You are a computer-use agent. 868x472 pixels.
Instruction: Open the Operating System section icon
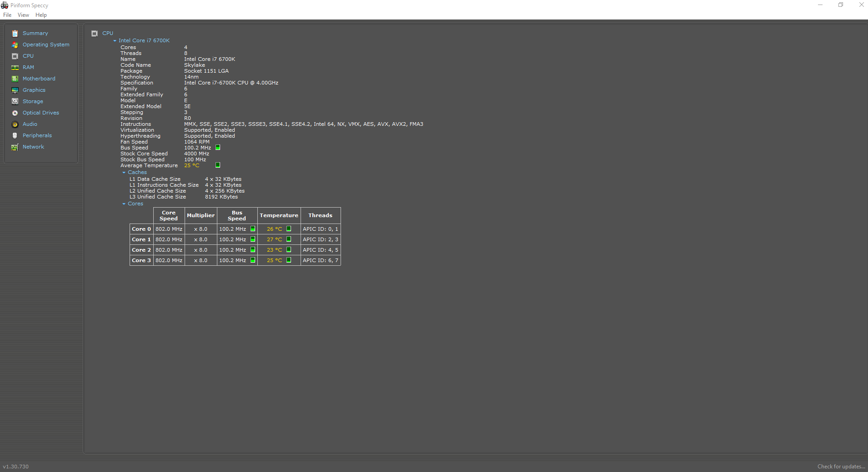pyautogui.click(x=15, y=44)
